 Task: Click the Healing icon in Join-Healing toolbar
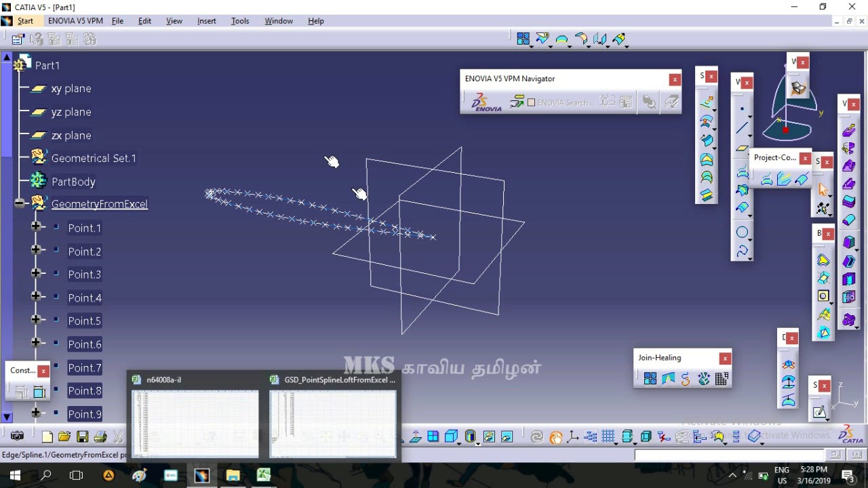(668, 379)
